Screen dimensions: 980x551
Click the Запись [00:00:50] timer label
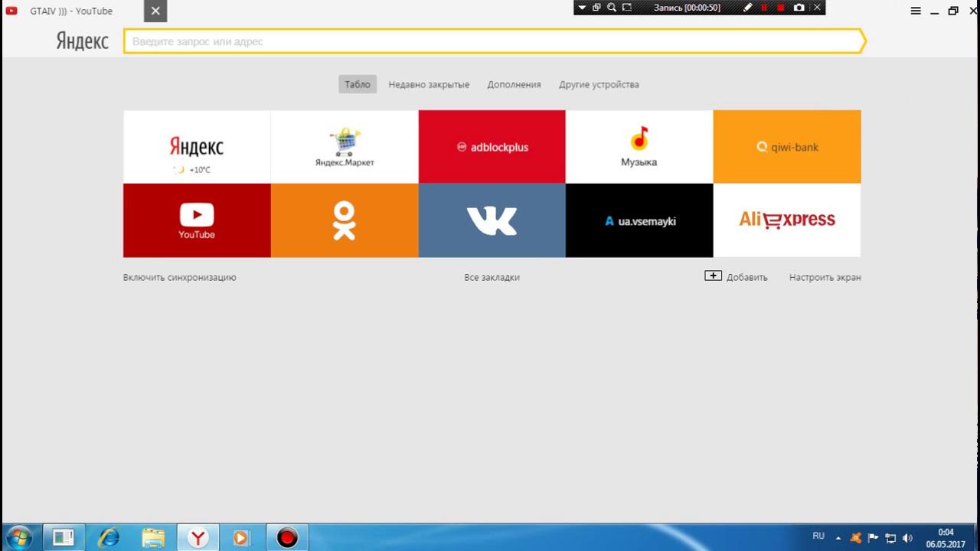click(687, 8)
